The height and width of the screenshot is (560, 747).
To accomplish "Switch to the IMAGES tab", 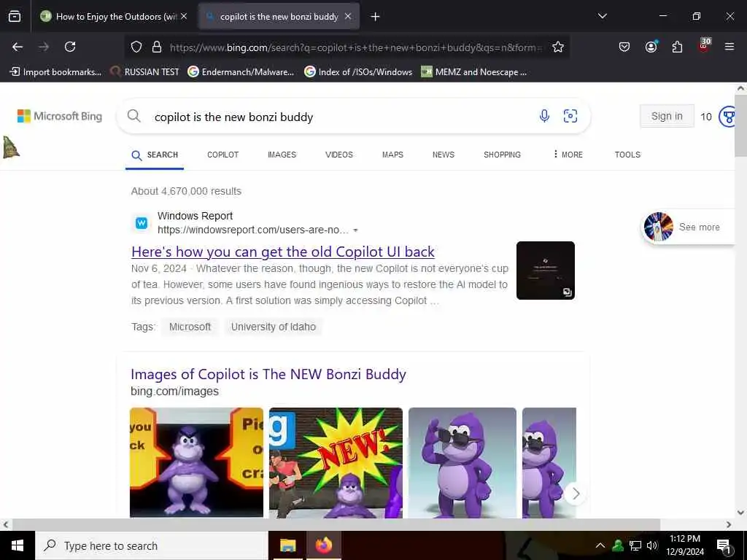I will (x=282, y=155).
